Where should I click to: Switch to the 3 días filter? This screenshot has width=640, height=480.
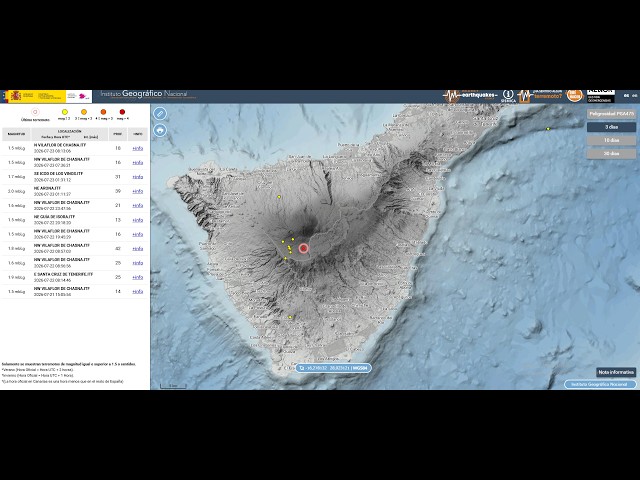(x=611, y=127)
